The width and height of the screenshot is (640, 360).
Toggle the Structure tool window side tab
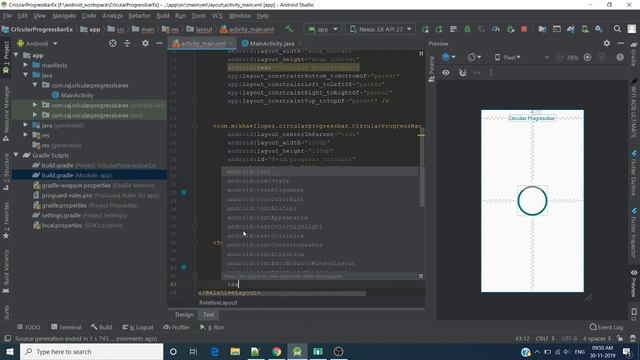[x=6, y=172]
